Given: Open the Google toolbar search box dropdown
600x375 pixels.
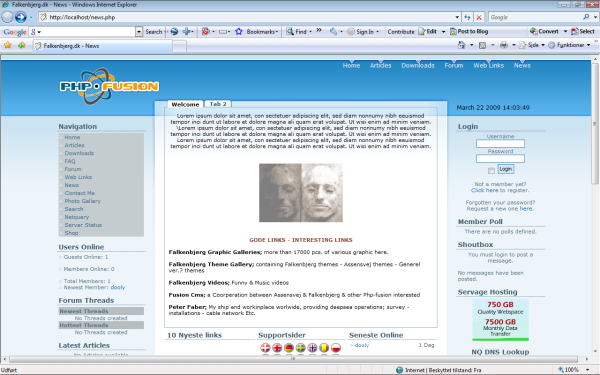Looking at the screenshot, I should coord(139,32).
